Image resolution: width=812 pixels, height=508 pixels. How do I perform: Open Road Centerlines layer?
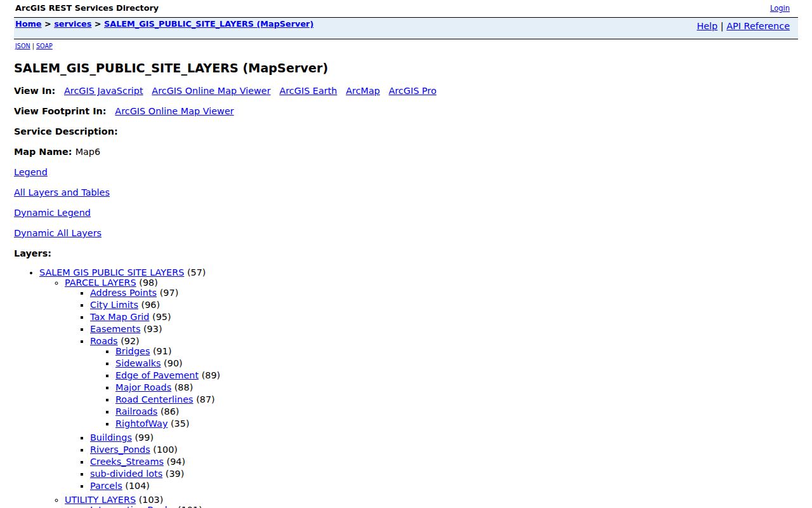tap(154, 399)
